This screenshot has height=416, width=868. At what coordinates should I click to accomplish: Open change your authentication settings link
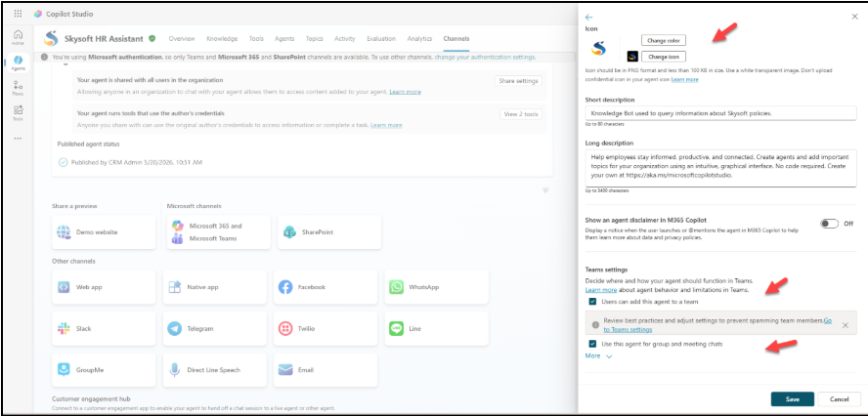pyautogui.click(x=485, y=57)
